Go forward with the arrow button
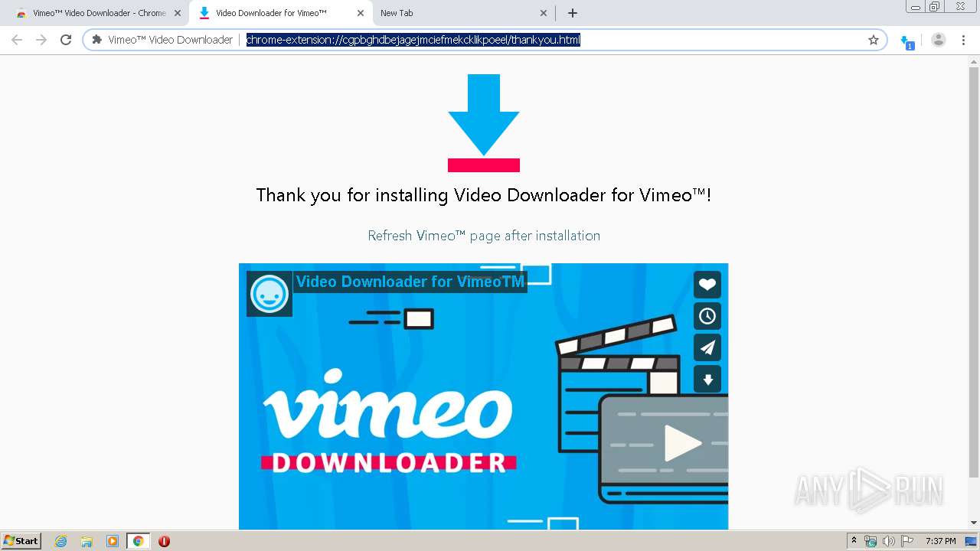Viewport: 980px width, 551px height. (x=41, y=40)
